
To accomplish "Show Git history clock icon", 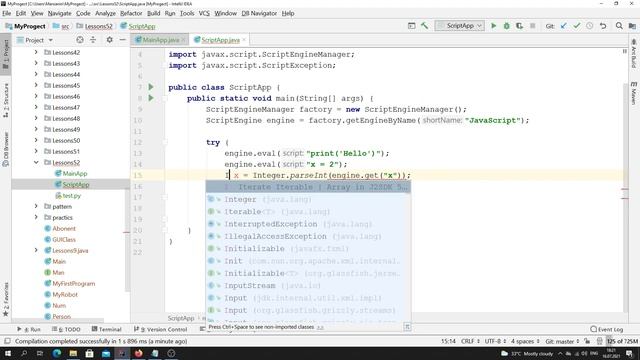I will pyautogui.click(x=590, y=26).
